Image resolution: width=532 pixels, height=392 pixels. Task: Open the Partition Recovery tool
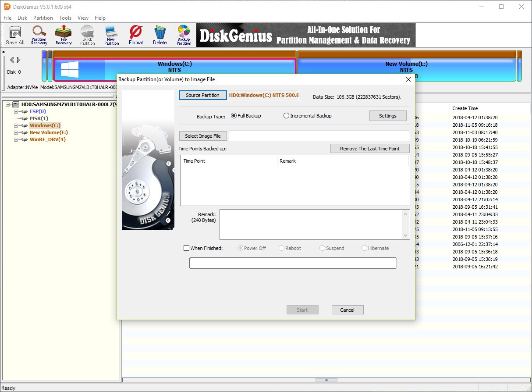[x=39, y=35]
